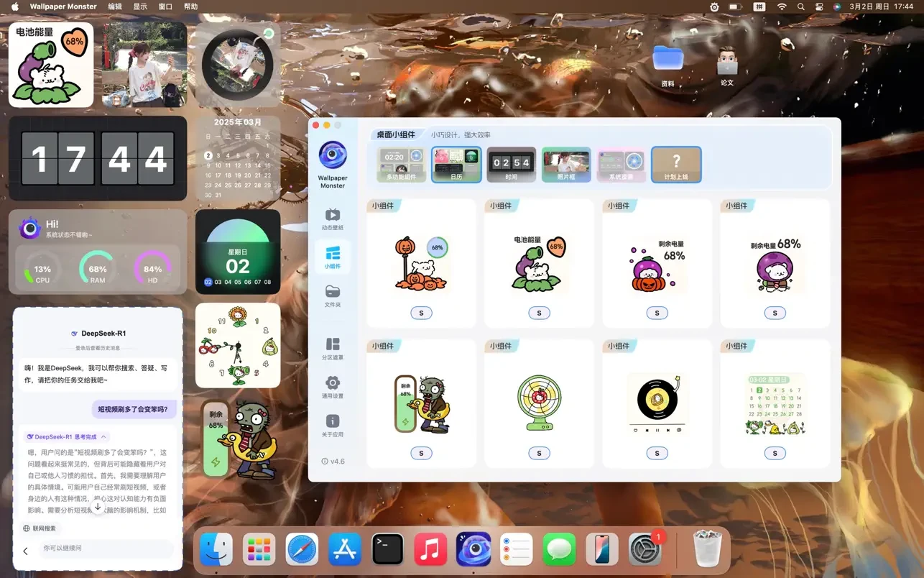Click S button under vinyl record widget

657,453
